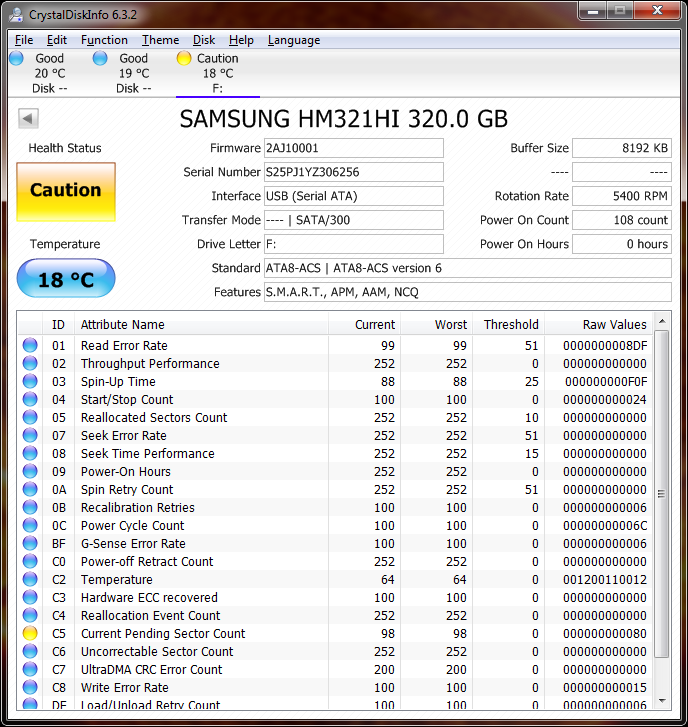The image size is (688, 727).
Task: Sort by the Raw Values column header
Action: click(598, 325)
